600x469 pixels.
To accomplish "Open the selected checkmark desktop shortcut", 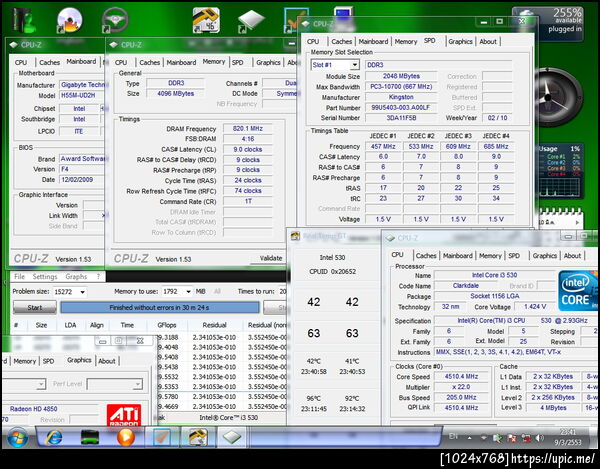I will click(295, 20).
